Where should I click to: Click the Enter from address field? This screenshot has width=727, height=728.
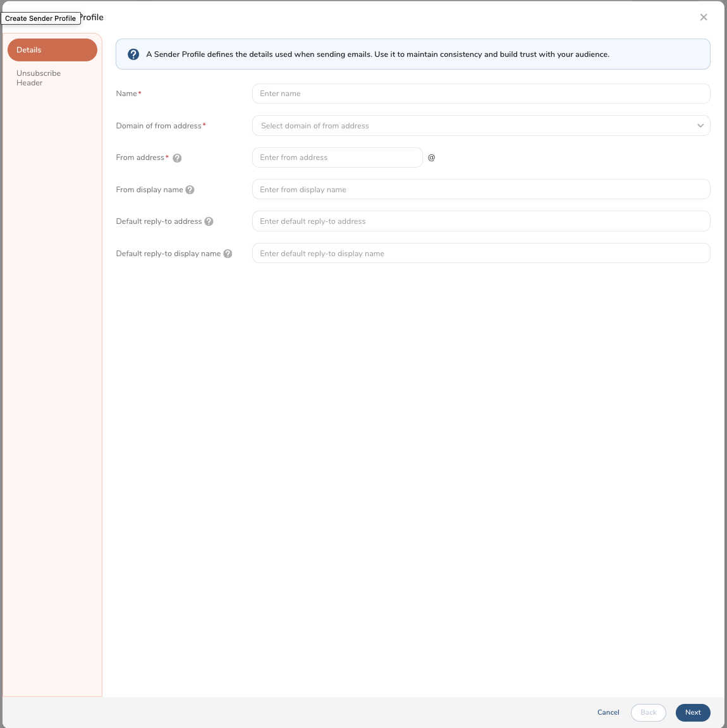337,157
